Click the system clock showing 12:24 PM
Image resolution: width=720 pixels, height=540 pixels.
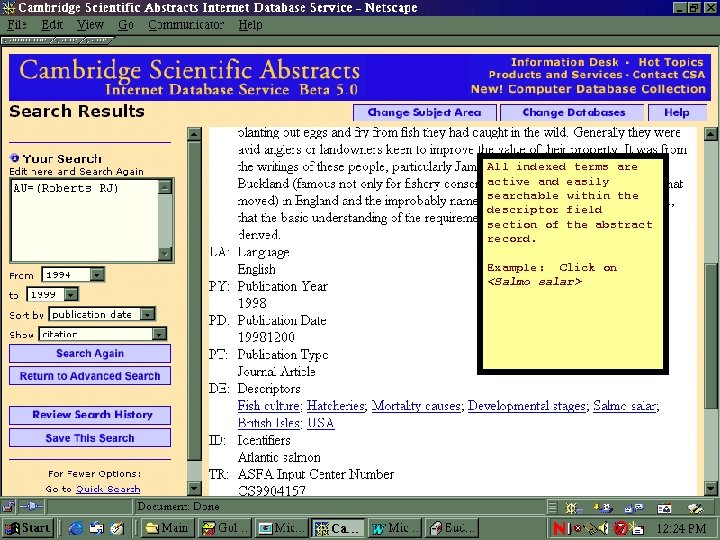(x=681, y=529)
